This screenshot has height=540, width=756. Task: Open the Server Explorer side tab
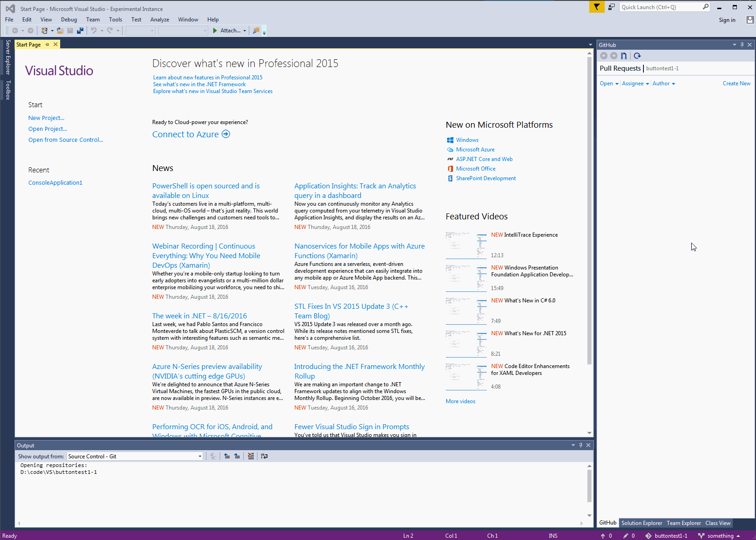click(8, 57)
